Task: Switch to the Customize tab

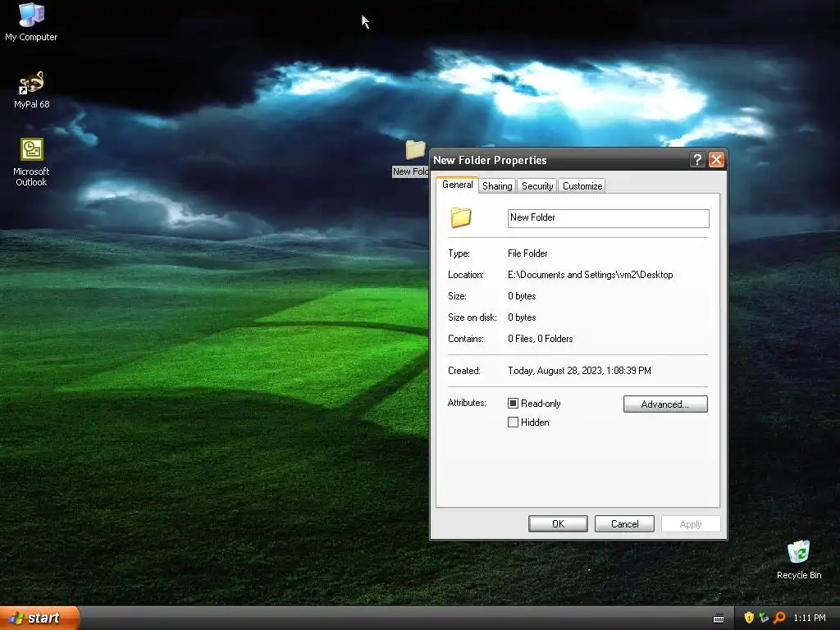Action: (582, 186)
